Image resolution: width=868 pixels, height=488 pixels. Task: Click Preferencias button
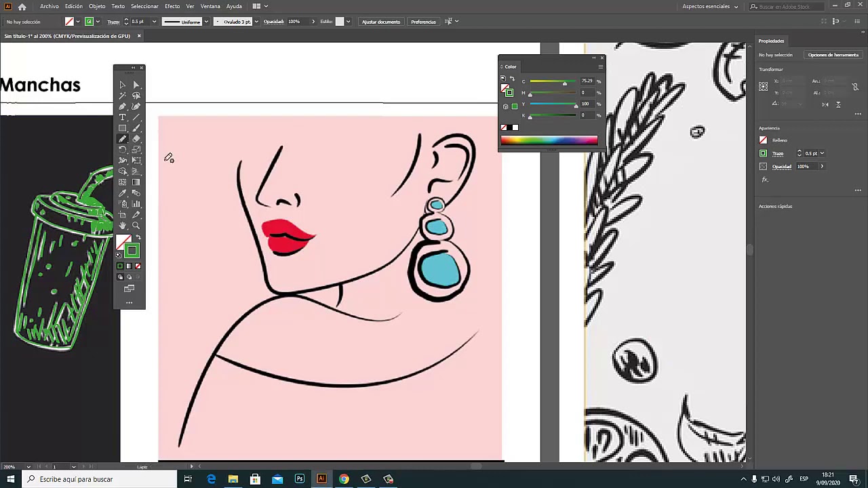point(423,22)
